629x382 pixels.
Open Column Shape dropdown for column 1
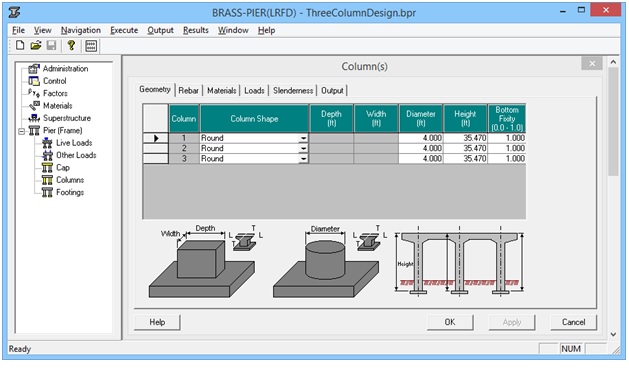[x=304, y=138]
